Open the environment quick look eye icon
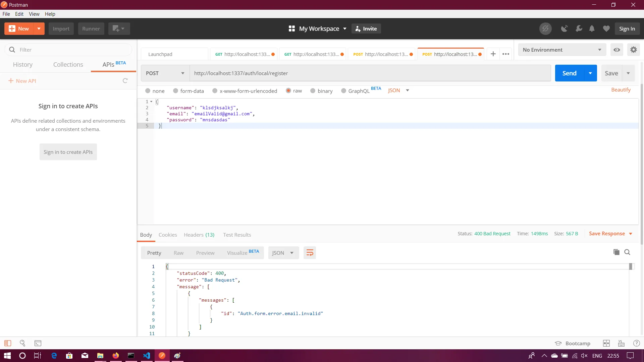The height and width of the screenshot is (362, 644). tap(616, 50)
